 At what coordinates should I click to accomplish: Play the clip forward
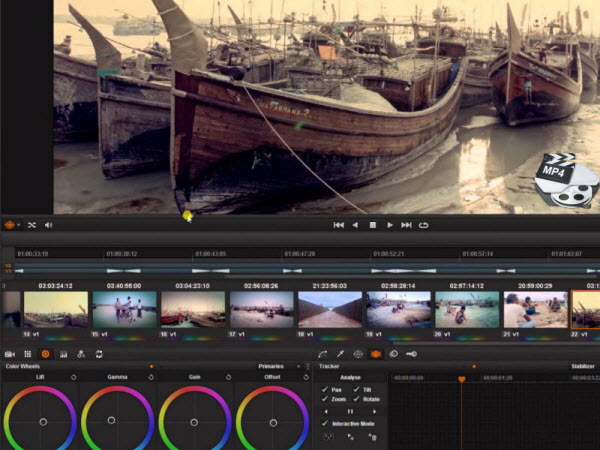[390, 225]
